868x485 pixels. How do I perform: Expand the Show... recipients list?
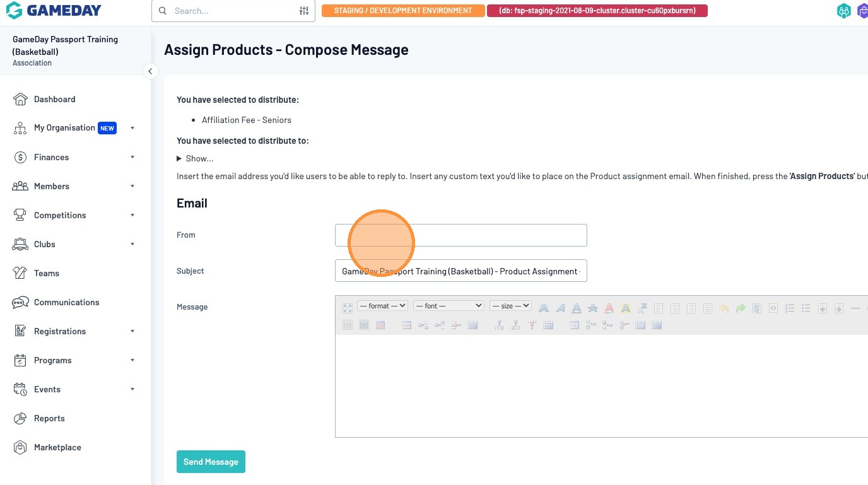[x=195, y=158]
